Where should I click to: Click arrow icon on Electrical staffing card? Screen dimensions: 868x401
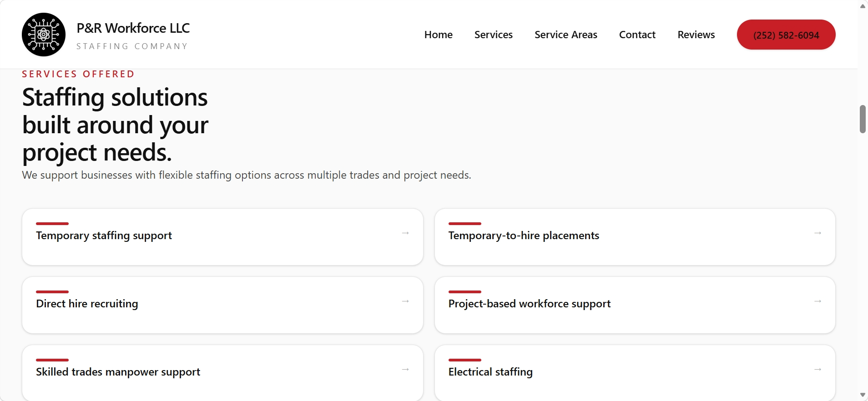click(x=818, y=370)
